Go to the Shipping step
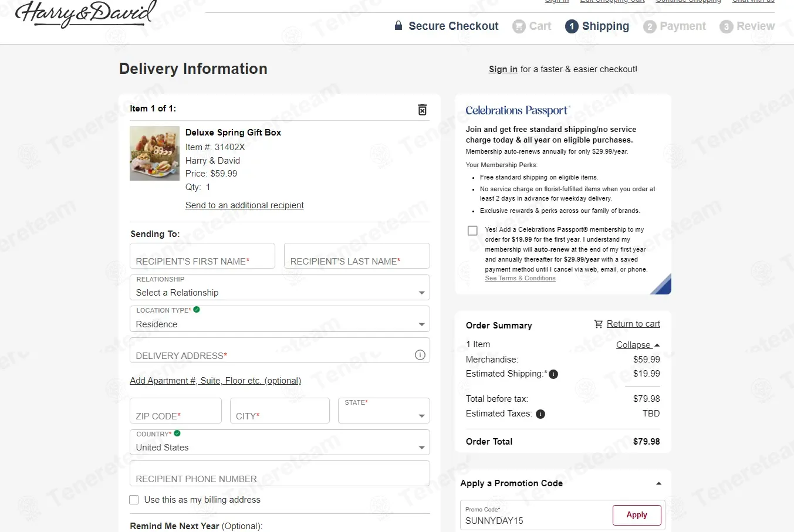 point(597,26)
